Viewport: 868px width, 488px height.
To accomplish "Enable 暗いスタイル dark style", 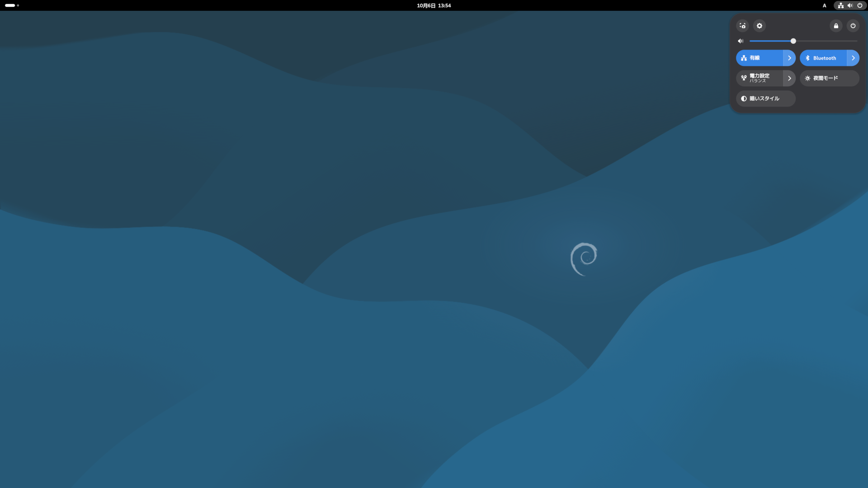I will (x=765, y=99).
